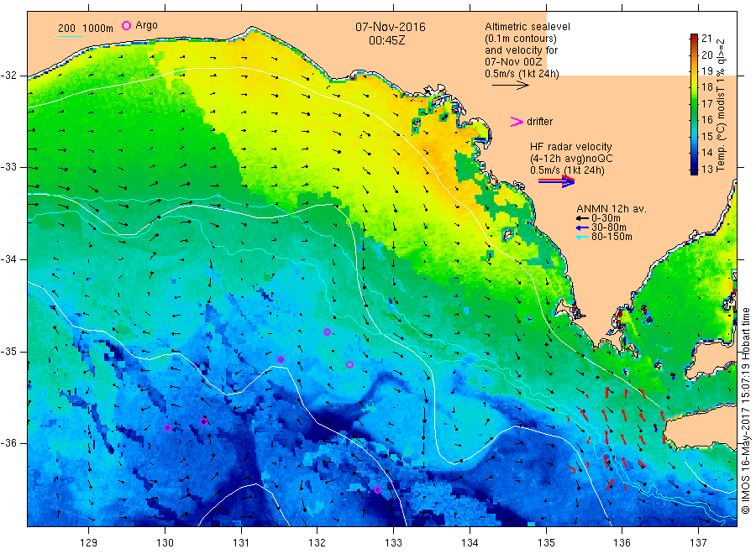756x554 pixels.
Task: Click the 'drifter' legend label
Action: click(539, 122)
